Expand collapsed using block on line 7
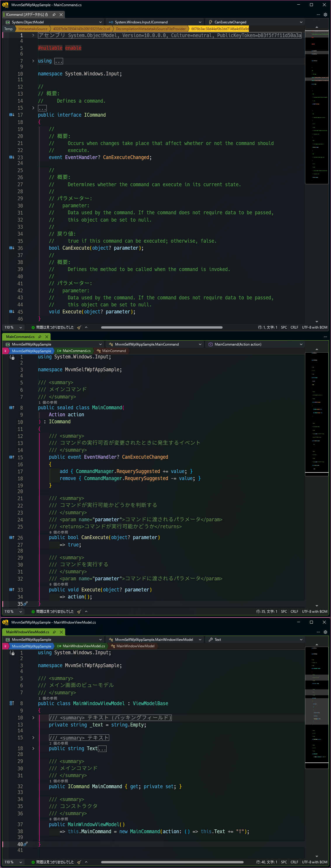Image resolution: width=331 pixels, height=868 pixels. coord(33,61)
